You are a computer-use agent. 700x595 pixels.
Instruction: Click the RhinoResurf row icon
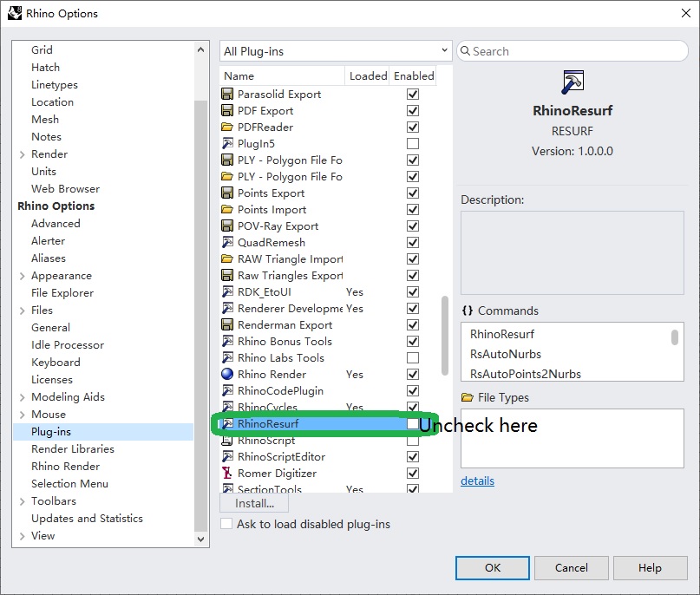(227, 423)
